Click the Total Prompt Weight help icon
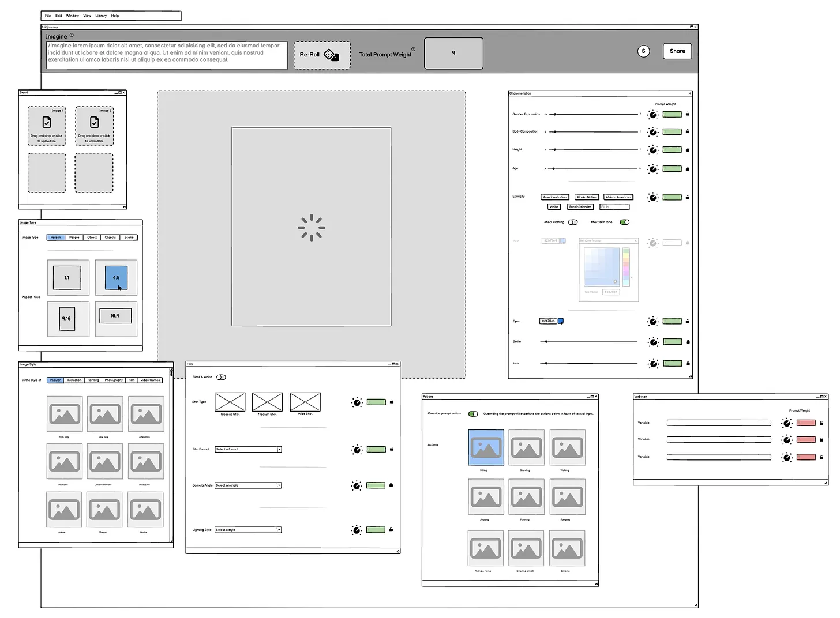840x618 pixels. (x=413, y=49)
